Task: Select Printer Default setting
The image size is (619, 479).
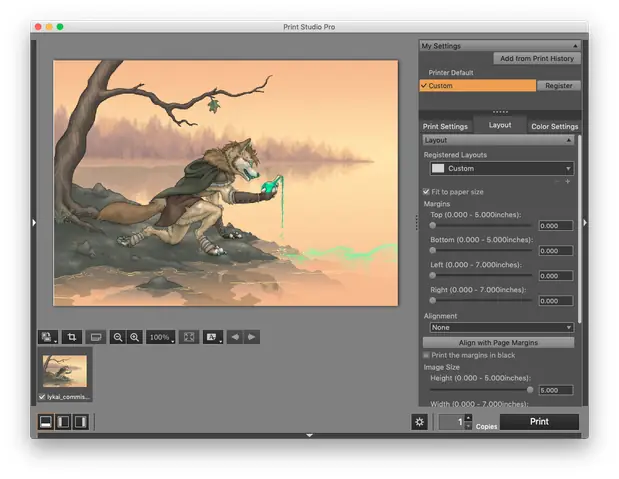Action: click(x=451, y=73)
